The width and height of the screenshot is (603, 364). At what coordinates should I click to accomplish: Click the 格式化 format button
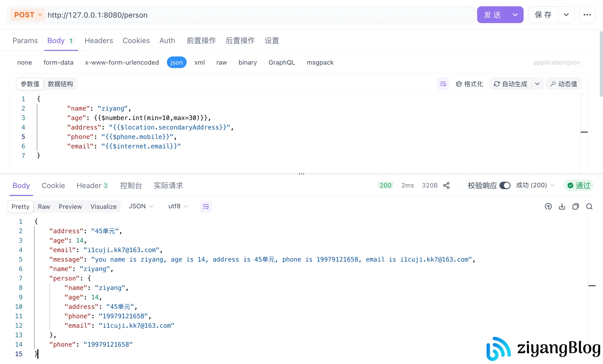pos(469,84)
